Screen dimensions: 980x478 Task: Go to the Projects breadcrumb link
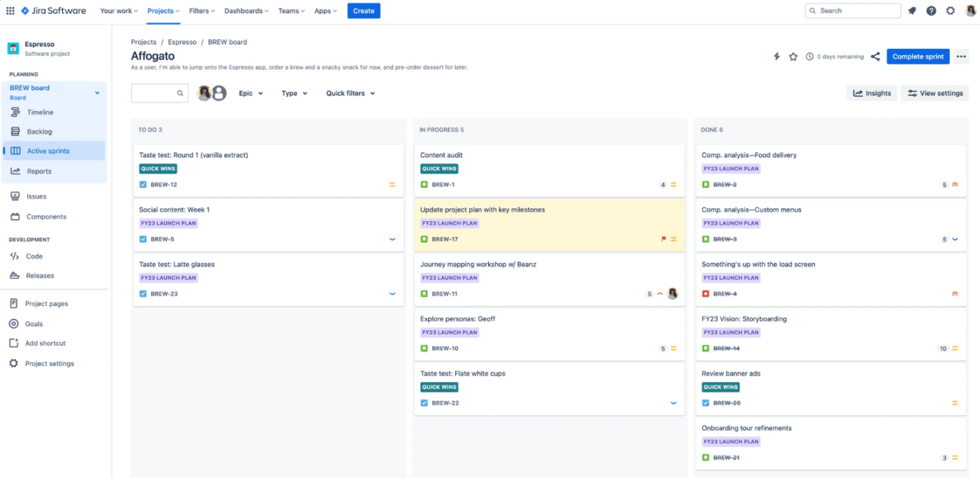tap(143, 42)
